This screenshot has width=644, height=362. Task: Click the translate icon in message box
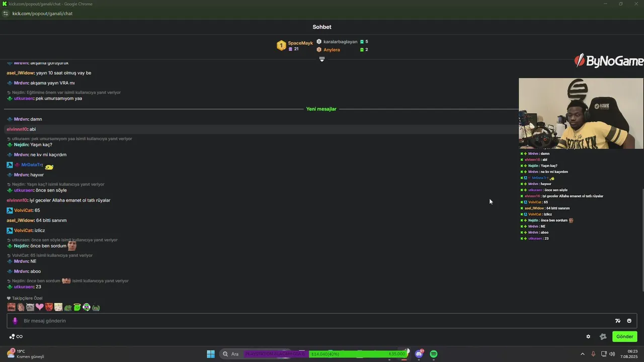click(x=618, y=321)
